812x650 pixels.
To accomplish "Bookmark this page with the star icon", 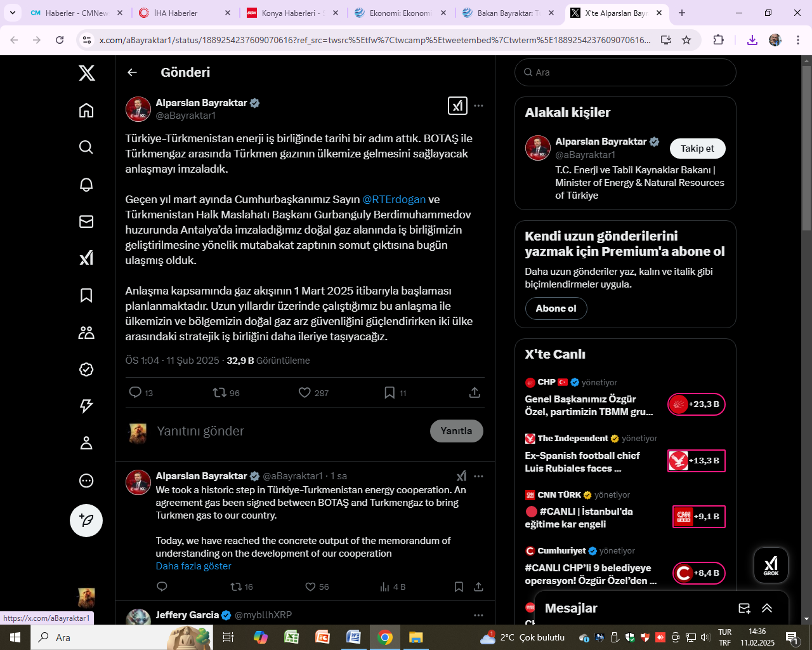I will pyautogui.click(x=686, y=40).
